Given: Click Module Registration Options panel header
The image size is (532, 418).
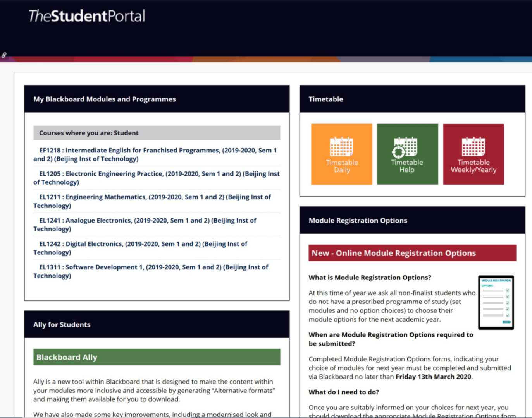Looking at the screenshot, I should coord(358,220).
